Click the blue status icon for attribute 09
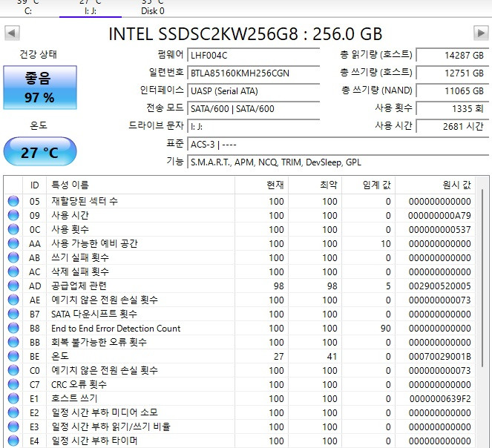This screenshot has width=492, height=448. pyautogui.click(x=13, y=215)
